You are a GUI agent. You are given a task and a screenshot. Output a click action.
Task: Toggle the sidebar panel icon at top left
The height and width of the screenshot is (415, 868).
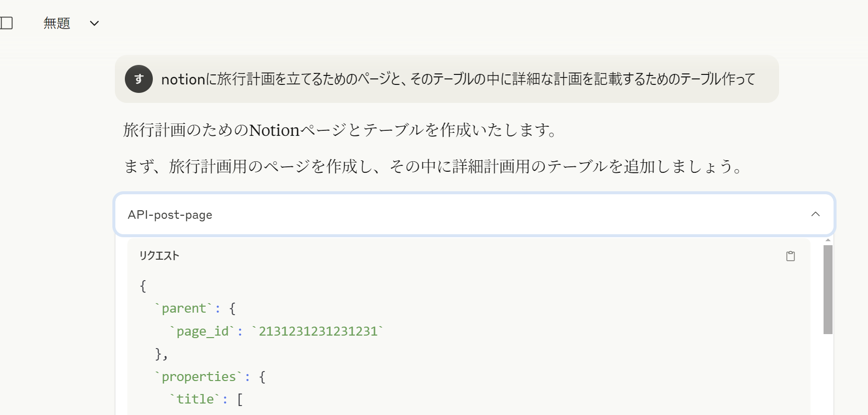(x=6, y=23)
